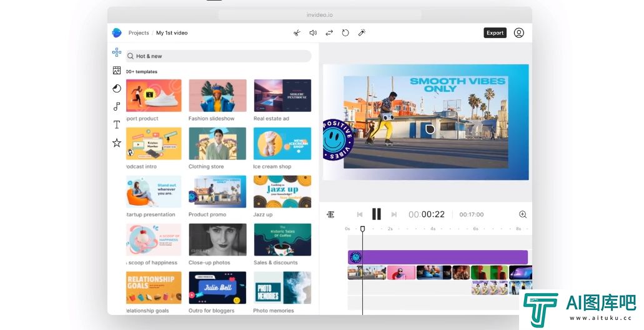Open the templates grid icon in sidebar

click(117, 52)
